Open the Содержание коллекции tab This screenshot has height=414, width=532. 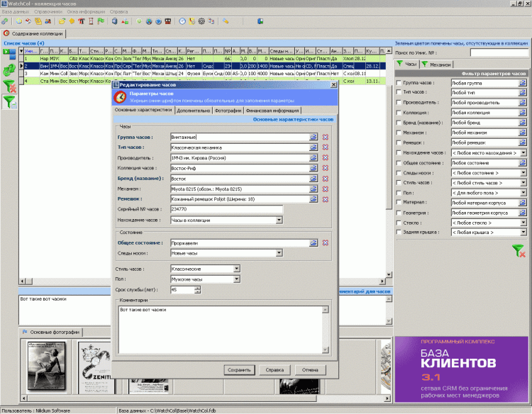33,33
